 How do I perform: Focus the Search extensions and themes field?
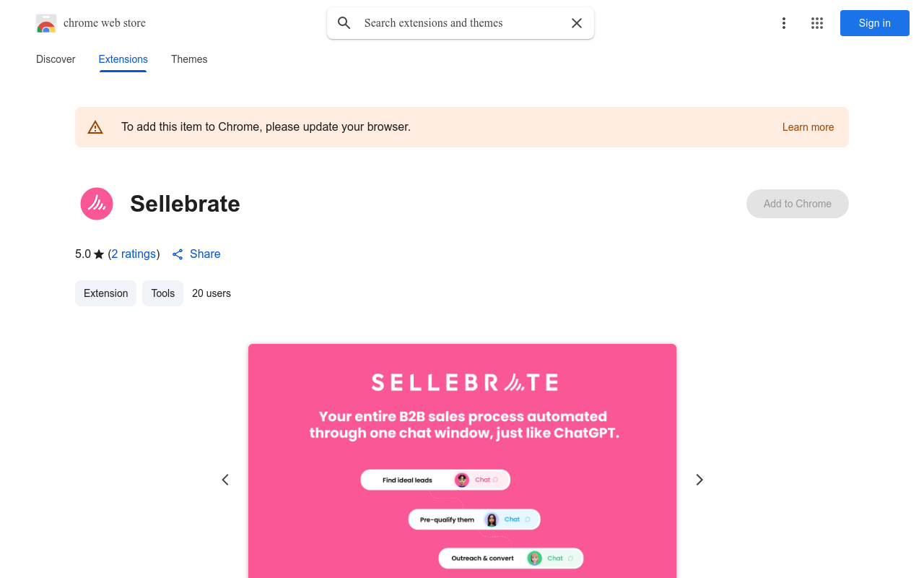tap(462, 23)
